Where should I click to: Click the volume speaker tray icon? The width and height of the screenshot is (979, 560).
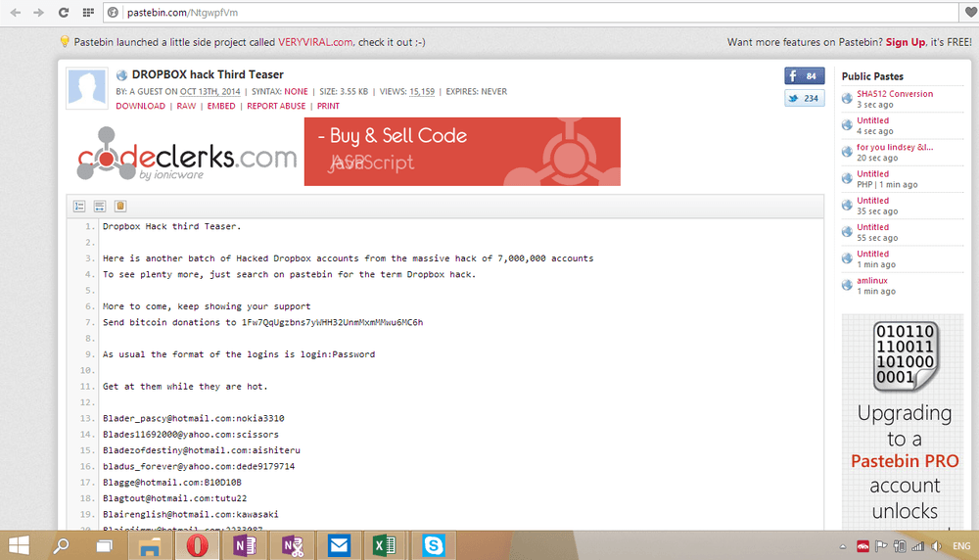(x=936, y=546)
